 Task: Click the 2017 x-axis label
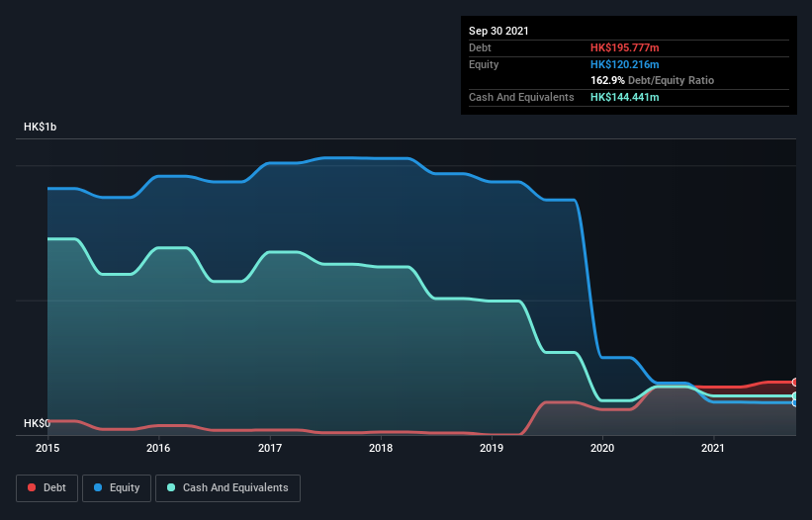point(270,448)
